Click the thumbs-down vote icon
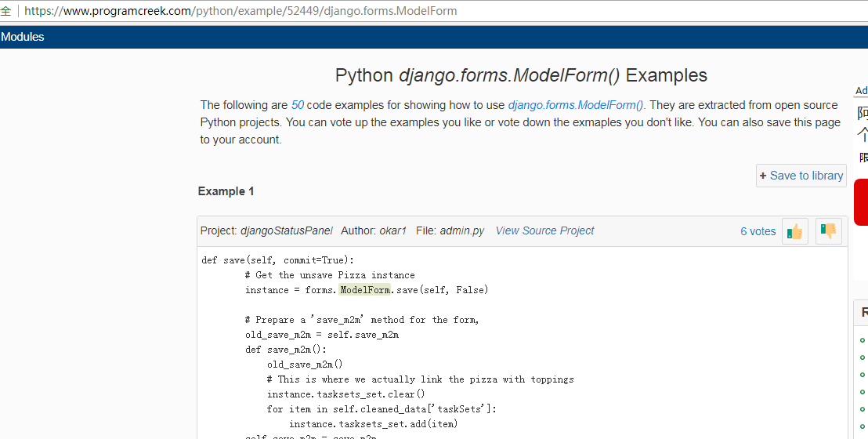Screen dimensions: 868x439 point(829,231)
